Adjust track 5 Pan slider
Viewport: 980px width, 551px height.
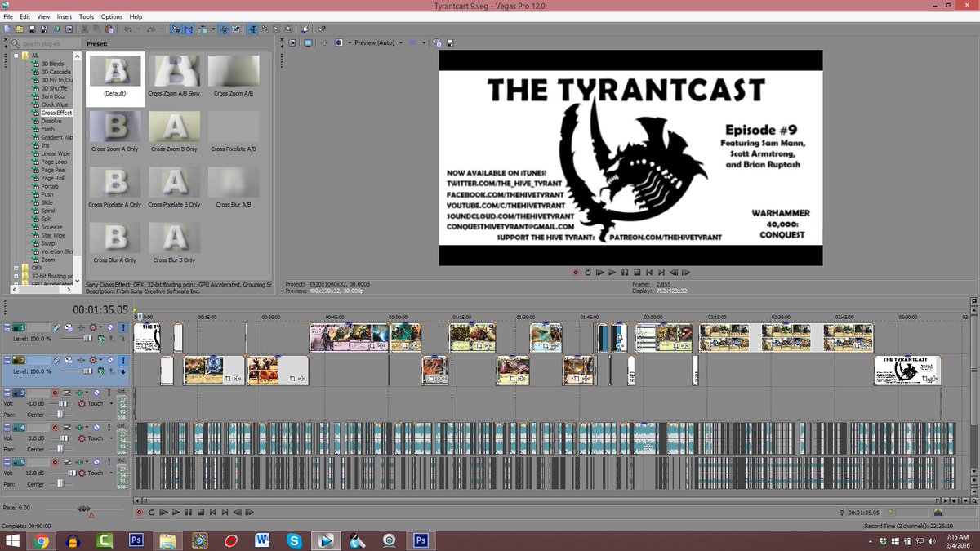(x=60, y=484)
